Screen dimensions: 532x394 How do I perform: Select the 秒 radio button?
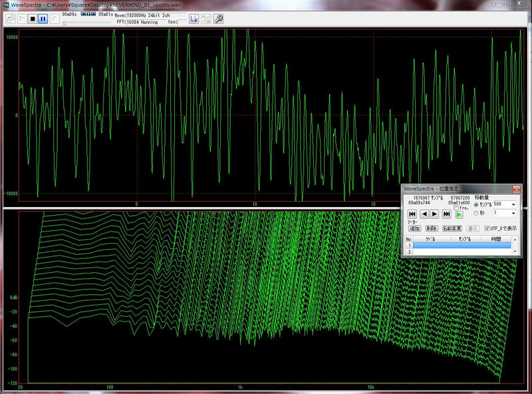tap(477, 214)
